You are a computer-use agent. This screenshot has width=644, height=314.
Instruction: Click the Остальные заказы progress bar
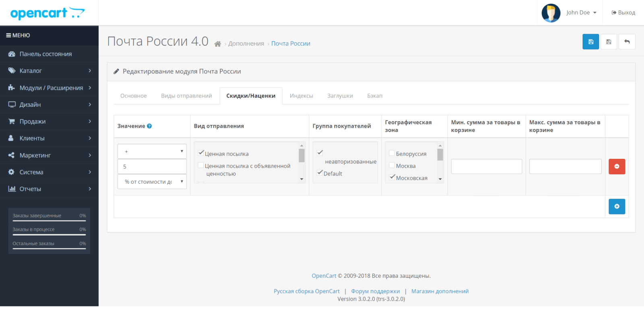click(x=49, y=249)
